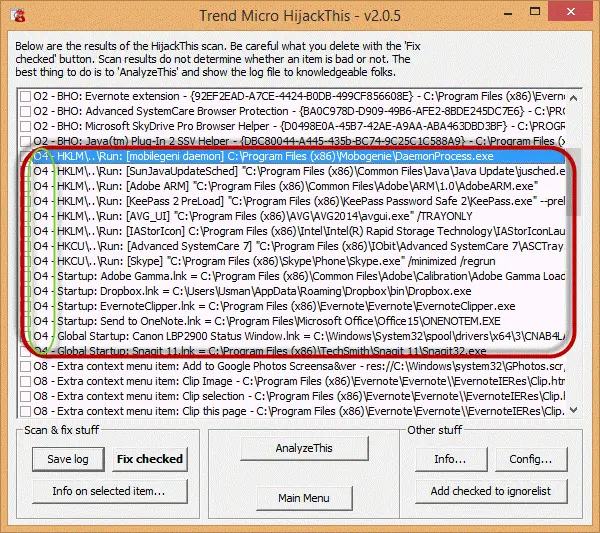Check the Java Plug-In 2 SSV Helper checkbox

point(26,141)
